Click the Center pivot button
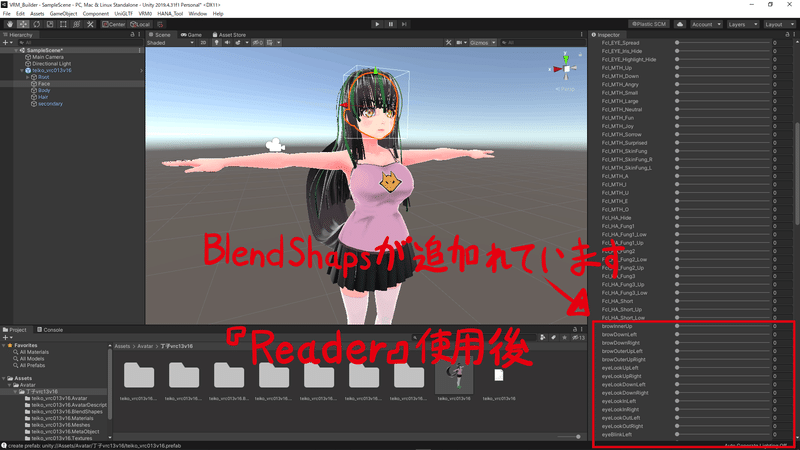The image size is (800, 450). (113, 24)
